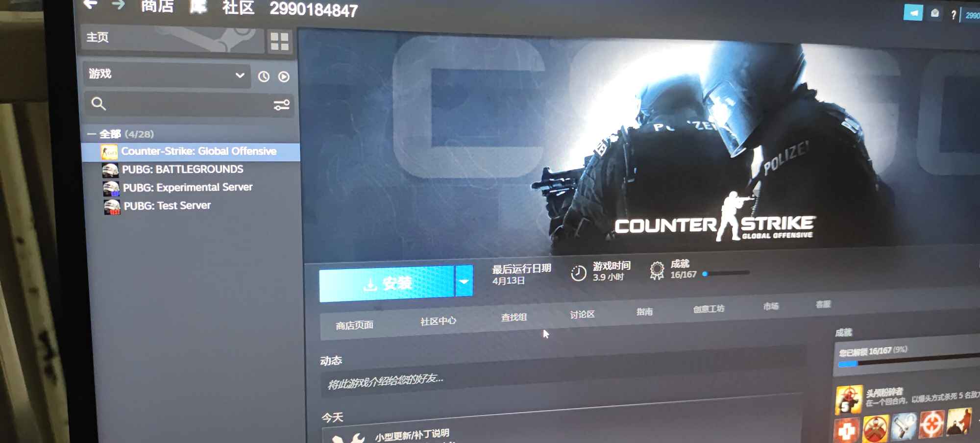
Task: Select PUBG: Test Server in the list
Action: pyautogui.click(x=167, y=206)
